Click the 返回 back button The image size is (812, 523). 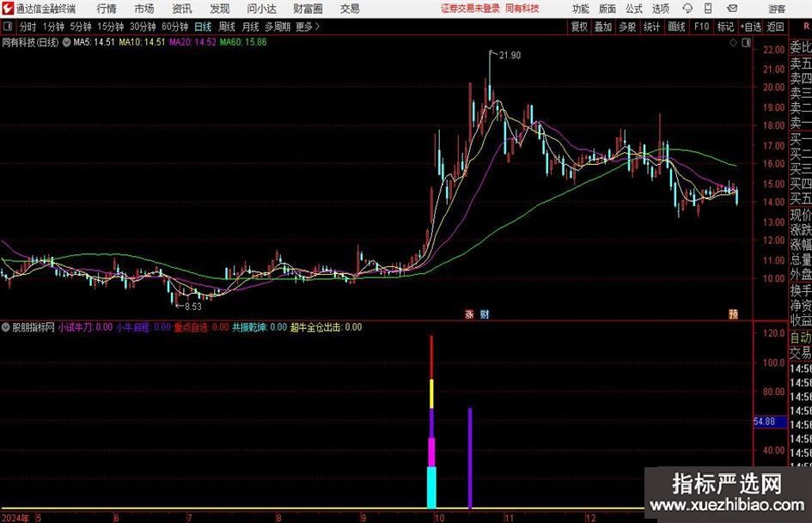coord(775,27)
